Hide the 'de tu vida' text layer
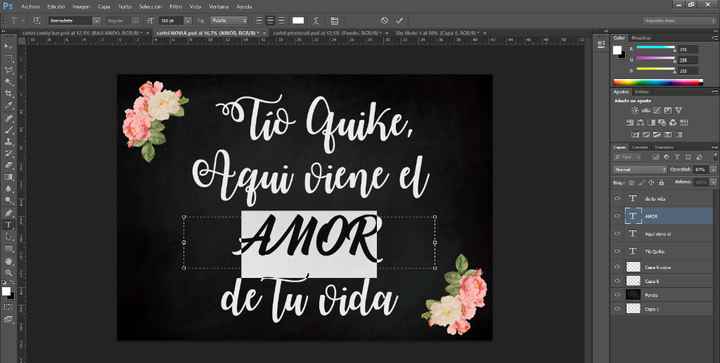Screen dimensions: 720x363 click(x=617, y=198)
